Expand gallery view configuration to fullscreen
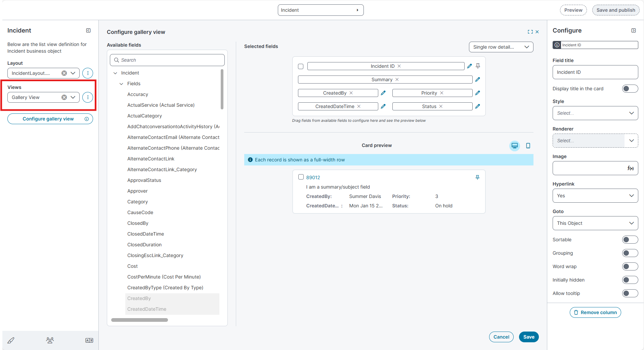The width and height of the screenshot is (644, 350). [x=530, y=32]
